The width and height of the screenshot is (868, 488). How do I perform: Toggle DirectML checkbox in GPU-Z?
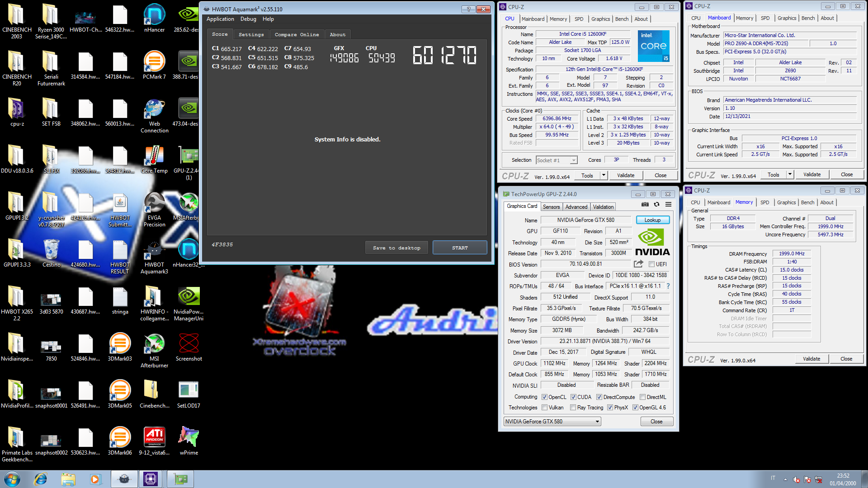(642, 397)
